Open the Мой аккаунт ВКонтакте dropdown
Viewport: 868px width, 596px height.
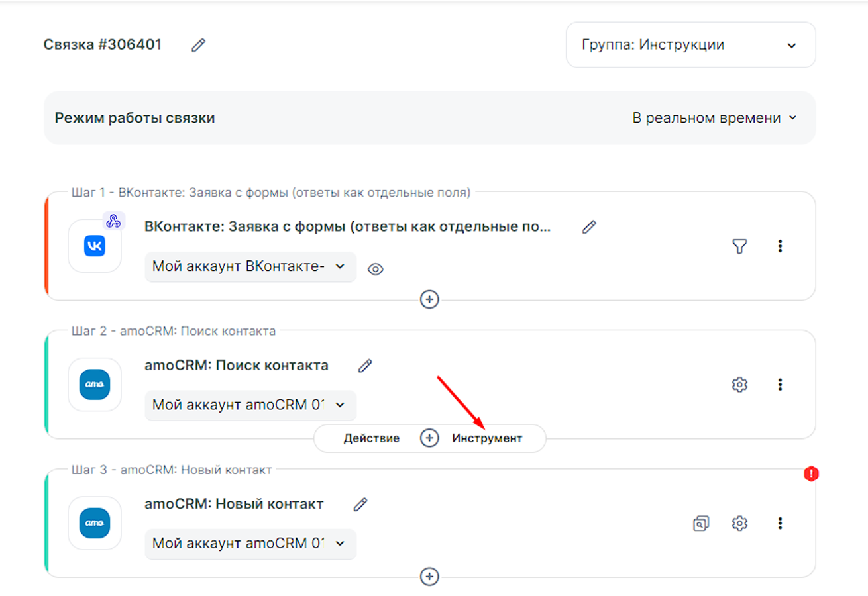pos(250,266)
